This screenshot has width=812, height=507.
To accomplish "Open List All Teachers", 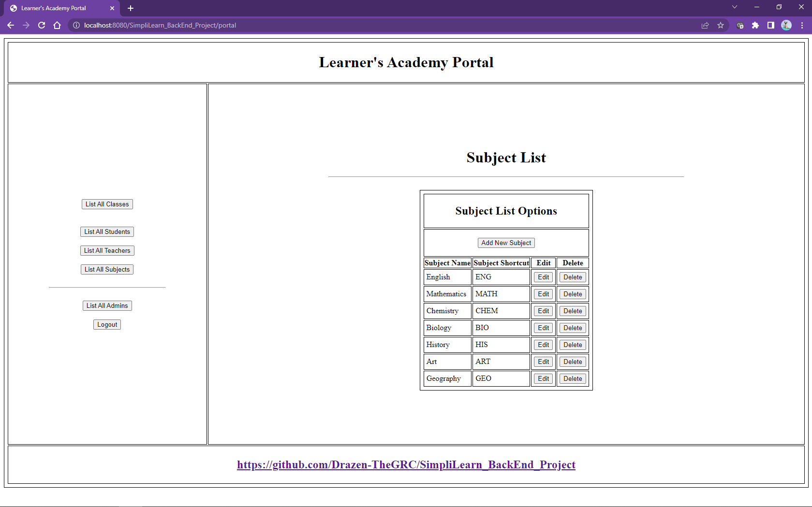I will (x=107, y=251).
